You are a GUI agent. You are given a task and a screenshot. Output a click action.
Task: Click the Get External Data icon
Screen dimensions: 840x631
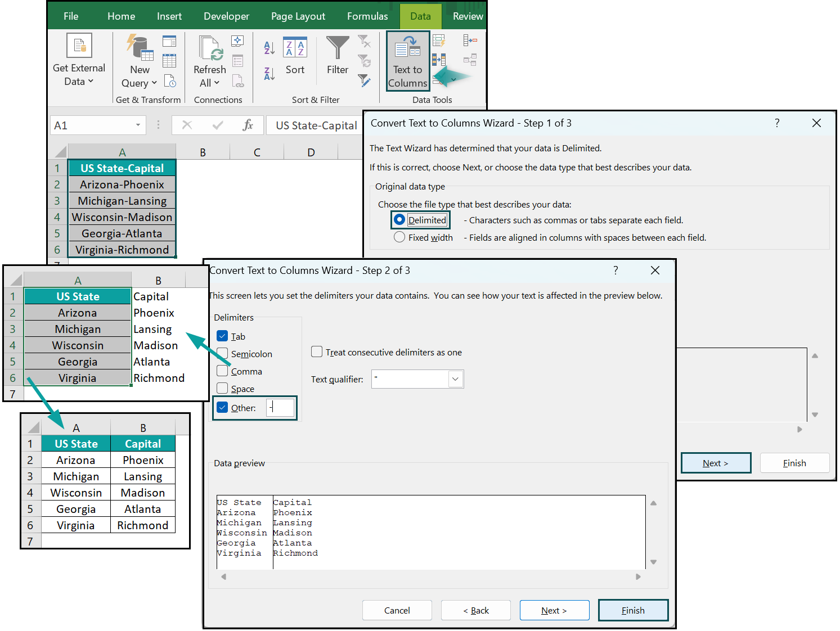[79, 45]
